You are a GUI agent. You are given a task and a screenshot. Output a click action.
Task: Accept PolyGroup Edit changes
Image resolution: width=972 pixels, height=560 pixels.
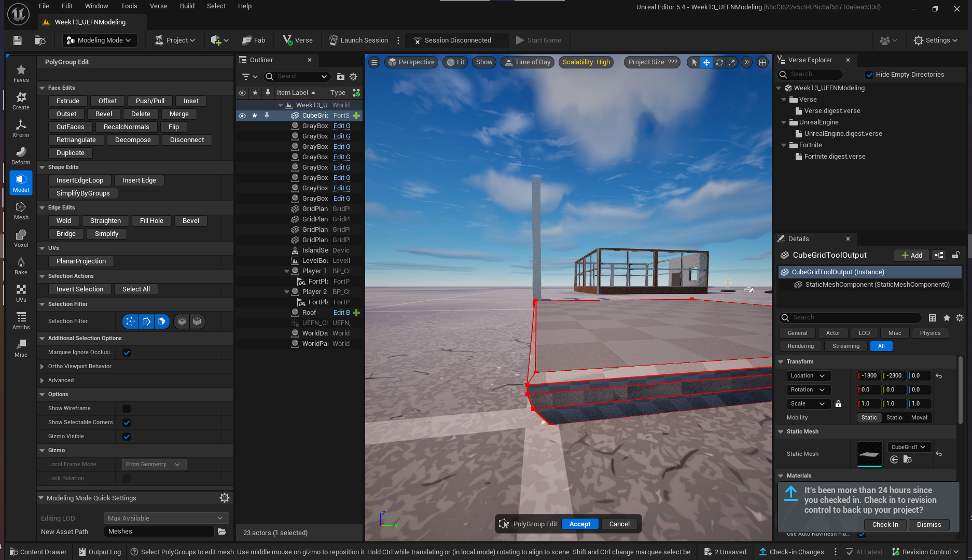(580, 524)
